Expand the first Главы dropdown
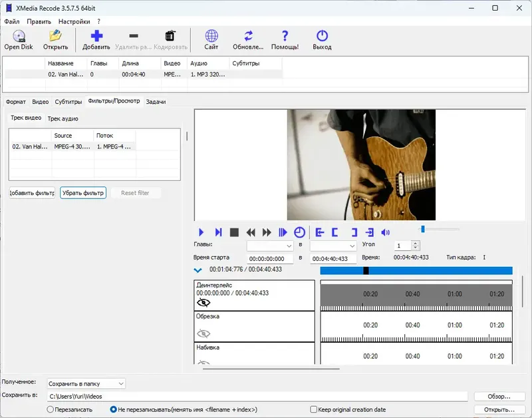 tap(270, 246)
